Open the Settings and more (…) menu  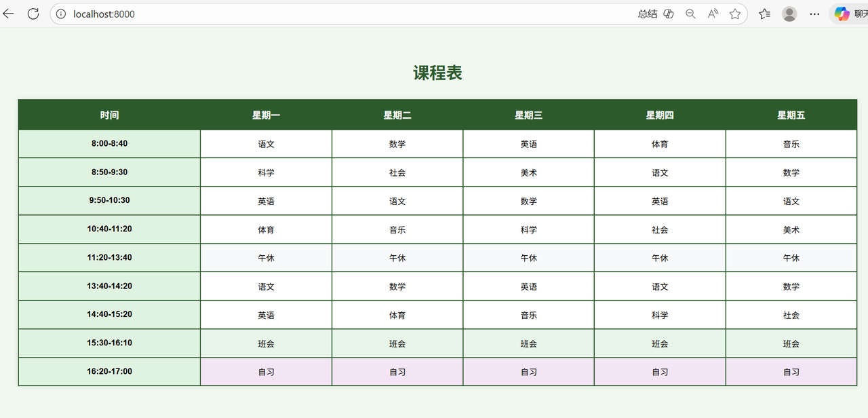point(814,14)
